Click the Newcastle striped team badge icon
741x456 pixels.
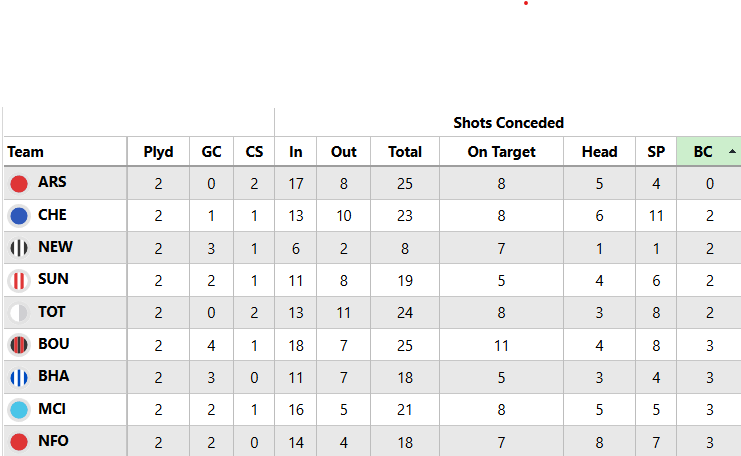tap(19, 248)
